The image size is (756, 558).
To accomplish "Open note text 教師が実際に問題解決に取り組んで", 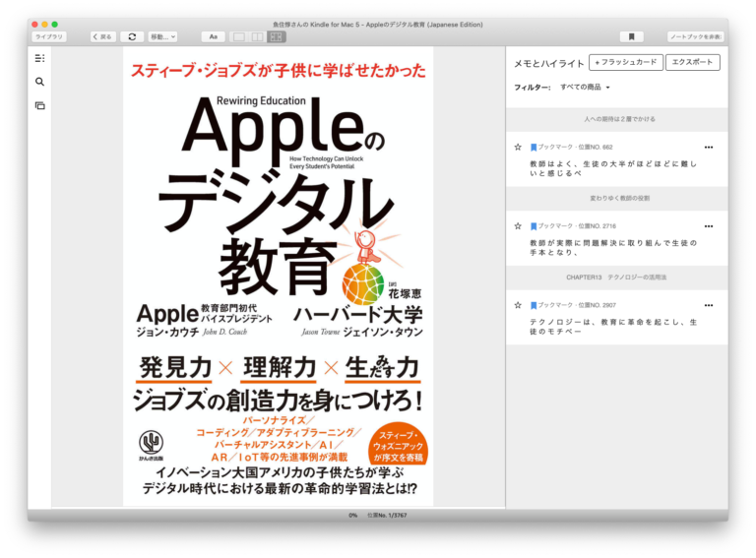I will point(613,248).
